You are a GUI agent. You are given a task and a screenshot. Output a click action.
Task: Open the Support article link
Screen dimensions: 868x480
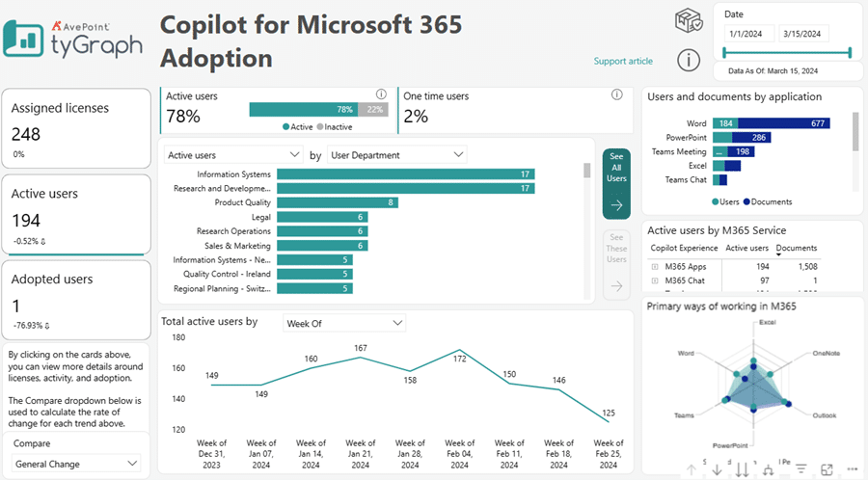click(x=623, y=61)
